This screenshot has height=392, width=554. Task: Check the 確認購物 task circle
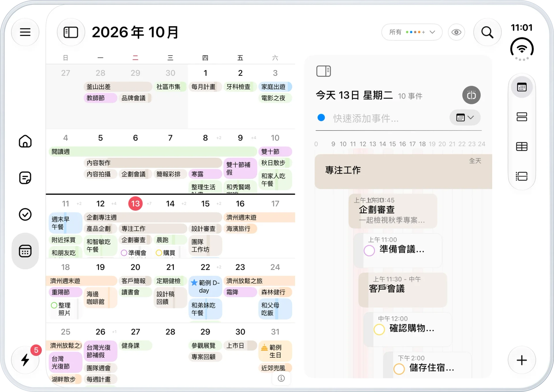pos(379,329)
